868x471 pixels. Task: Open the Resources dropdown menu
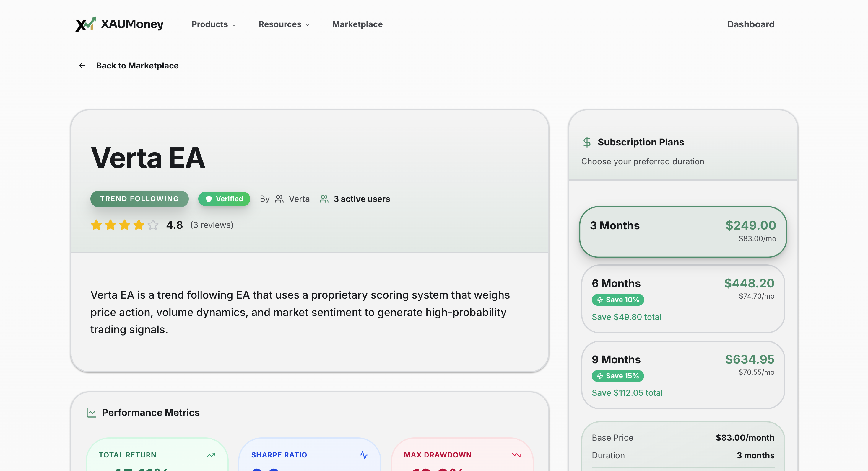(x=284, y=24)
